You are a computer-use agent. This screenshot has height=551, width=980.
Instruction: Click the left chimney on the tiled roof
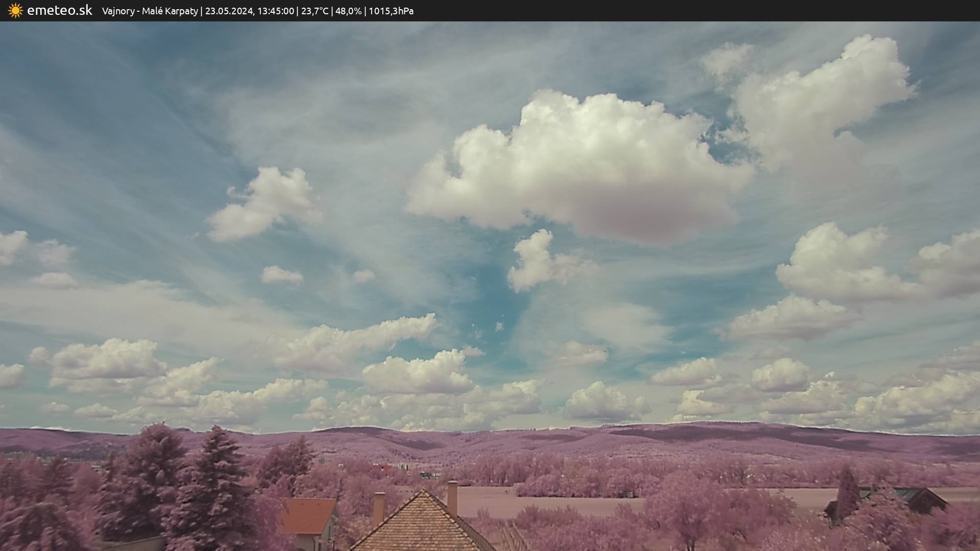(379, 507)
